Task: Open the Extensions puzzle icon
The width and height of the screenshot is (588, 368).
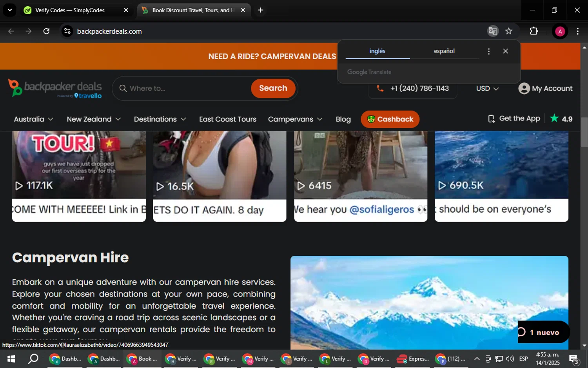Action: pyautogui.click(x=534, y=31)
